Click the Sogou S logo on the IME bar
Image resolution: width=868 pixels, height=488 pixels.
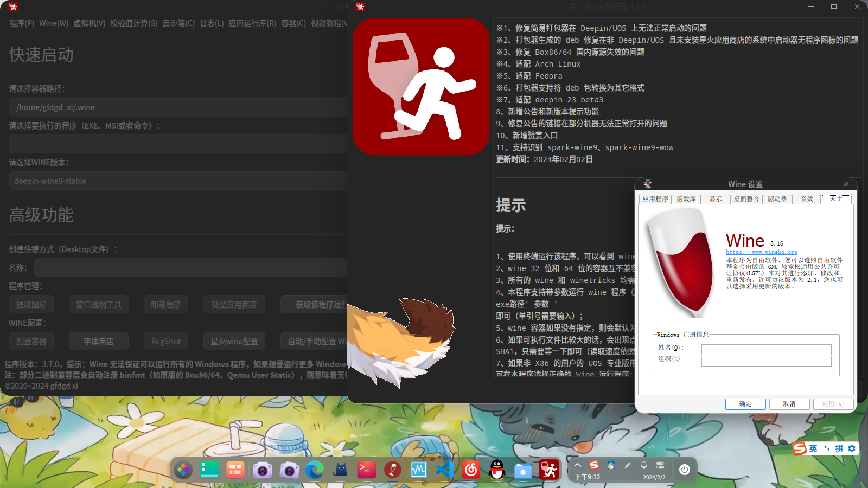799,448
